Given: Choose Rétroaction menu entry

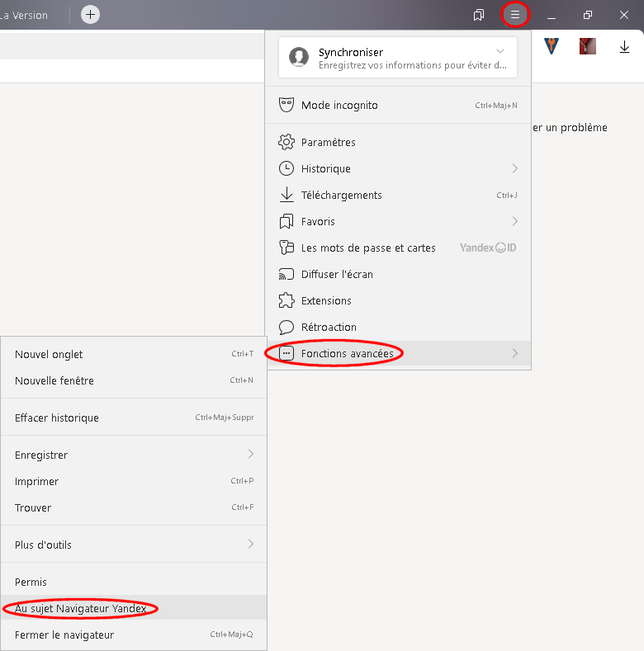Looking at the screenshot, I should (398, 328).
